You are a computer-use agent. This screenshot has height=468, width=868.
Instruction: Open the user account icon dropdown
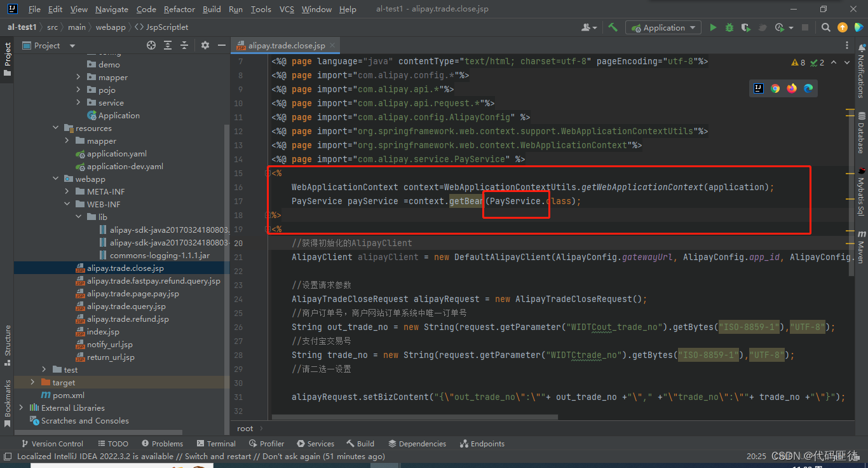tap(589, 27)
